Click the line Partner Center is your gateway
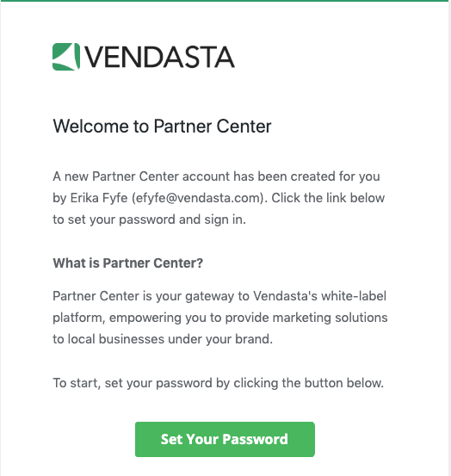 [219, 296]
